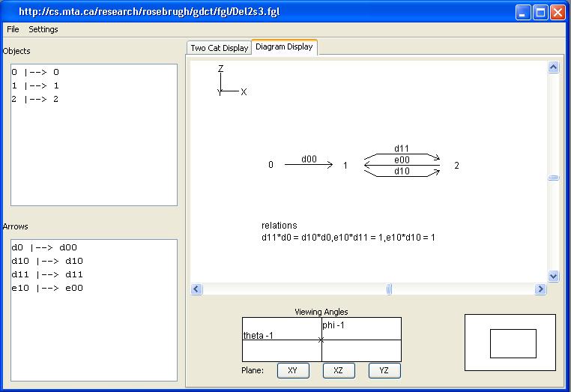The width and height of the screenshot is (571, 392).
Task: Click the theta/phi crosshair marker
Action: coord(321,340)
